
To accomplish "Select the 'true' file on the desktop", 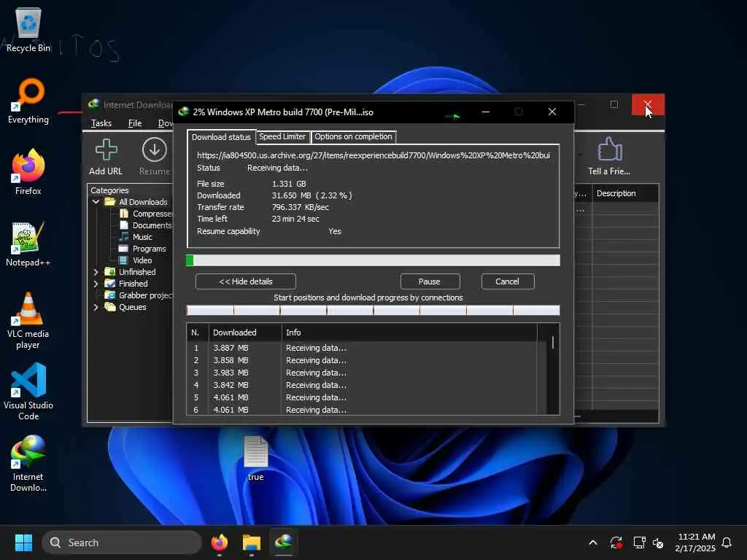I will click(x=256, y=458).
